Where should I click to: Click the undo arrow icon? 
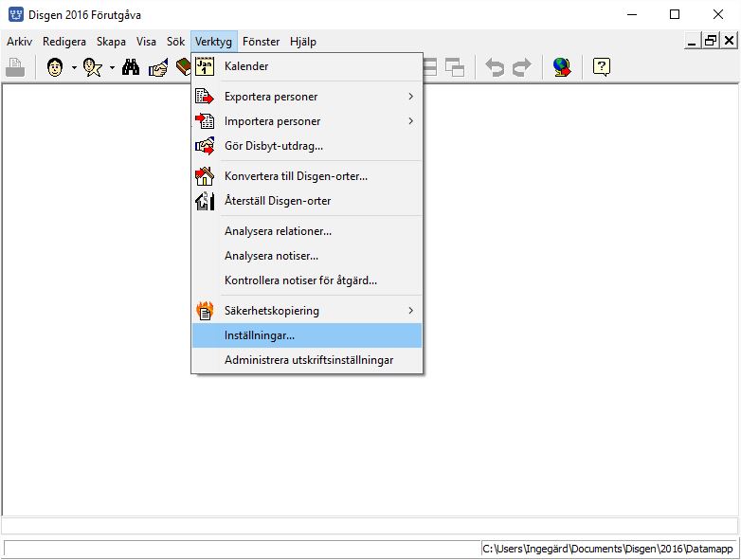pyautogui.click(x=495, y=67)
